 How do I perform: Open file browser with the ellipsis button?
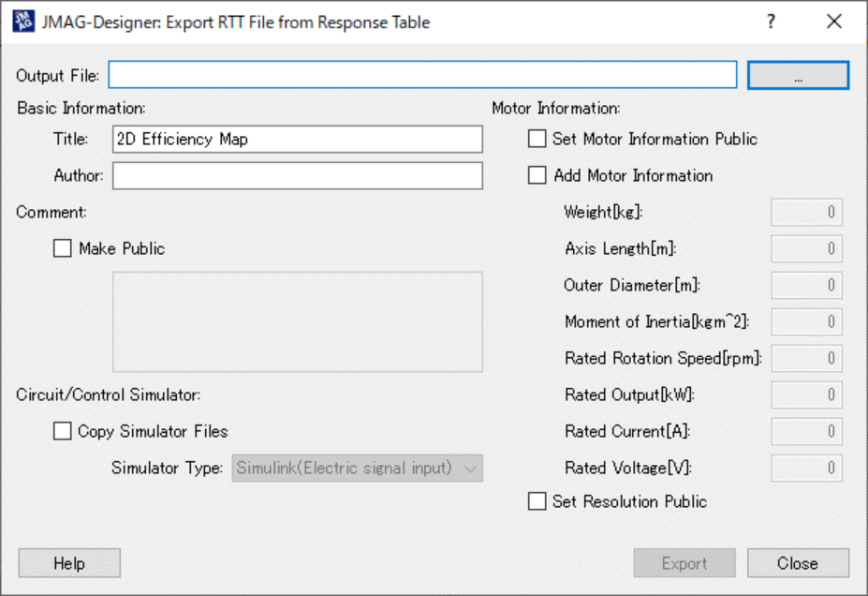(x=798, y=75)
